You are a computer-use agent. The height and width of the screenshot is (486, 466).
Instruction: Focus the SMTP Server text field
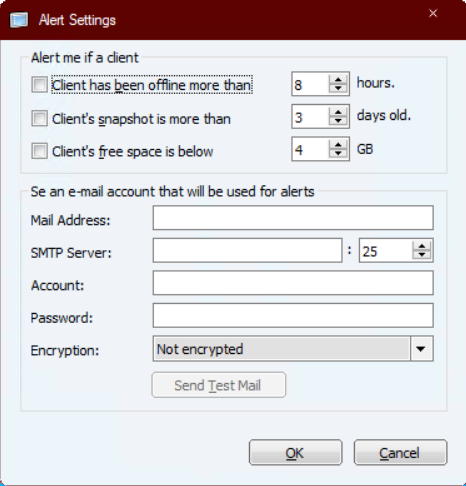coord(247,250)
